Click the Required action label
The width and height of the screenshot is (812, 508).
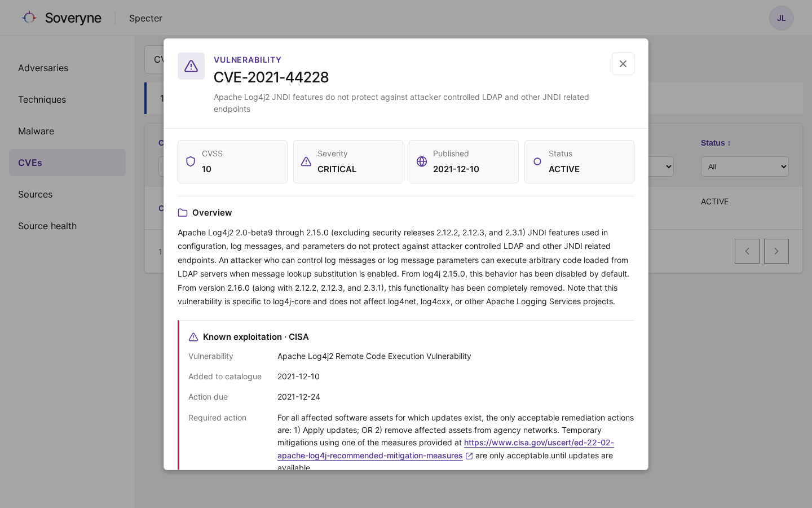pyautogui.click(x=218, y=418)
